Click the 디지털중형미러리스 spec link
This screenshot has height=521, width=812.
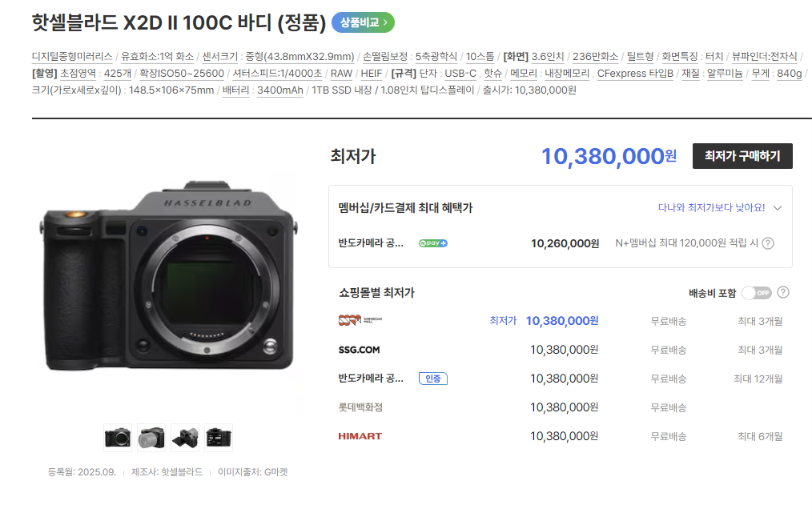(x=72, y=56)
